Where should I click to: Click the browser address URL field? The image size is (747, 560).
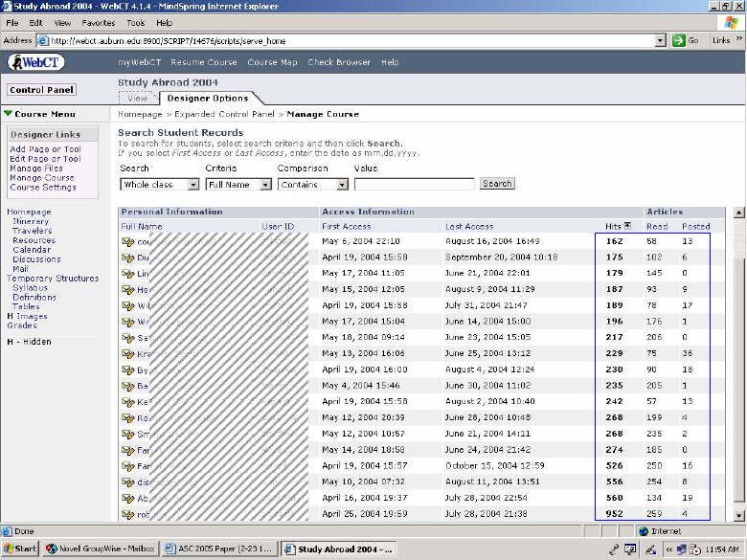tap(351, 41)
